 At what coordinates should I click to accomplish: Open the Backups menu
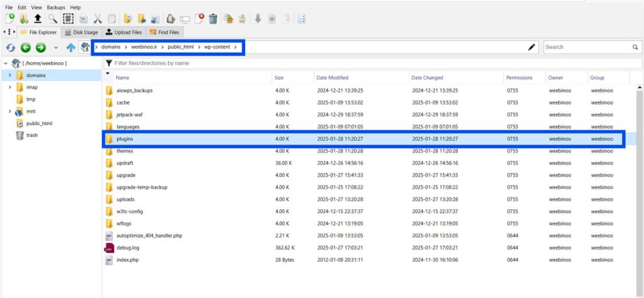(56, 7)
